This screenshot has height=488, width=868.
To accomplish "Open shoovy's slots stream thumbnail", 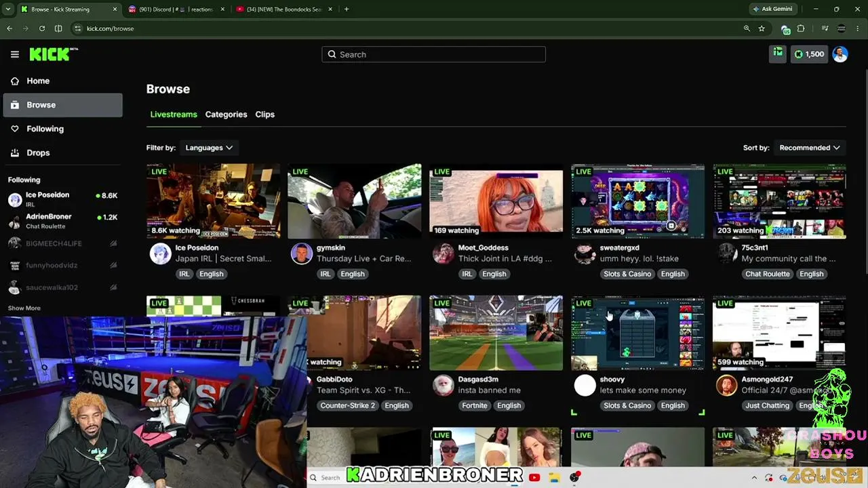I will pyautogui.click(x=638, y=333).
